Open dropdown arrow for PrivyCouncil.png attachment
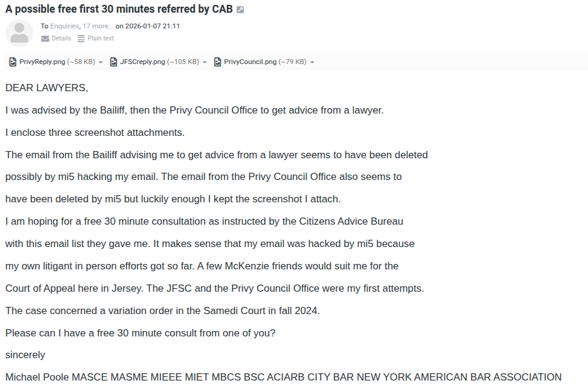The image size is (588, 392). [312, 62]
